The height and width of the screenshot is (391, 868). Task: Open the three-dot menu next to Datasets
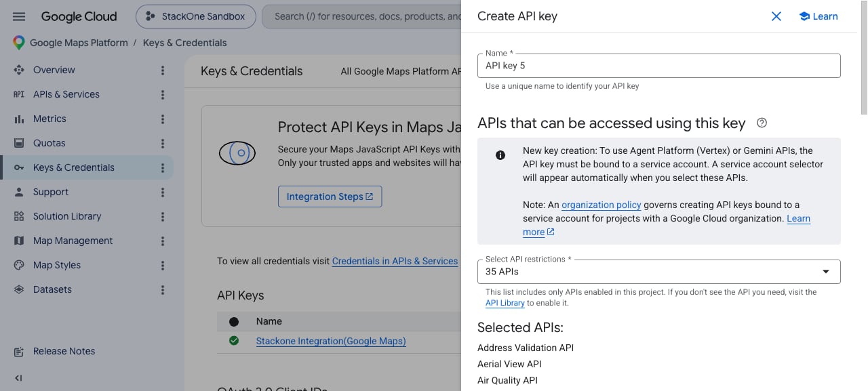coord(163,289)
